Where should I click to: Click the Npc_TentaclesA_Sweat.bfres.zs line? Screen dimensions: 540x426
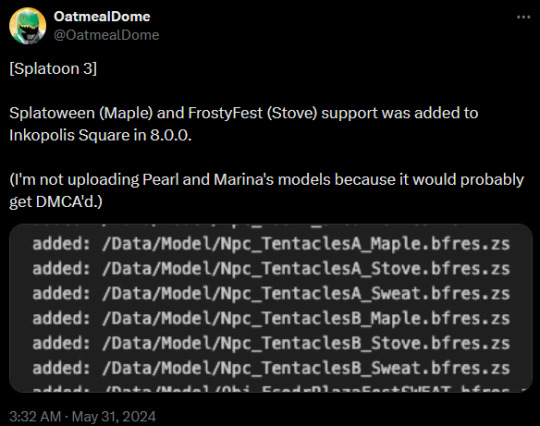[271, 293]
